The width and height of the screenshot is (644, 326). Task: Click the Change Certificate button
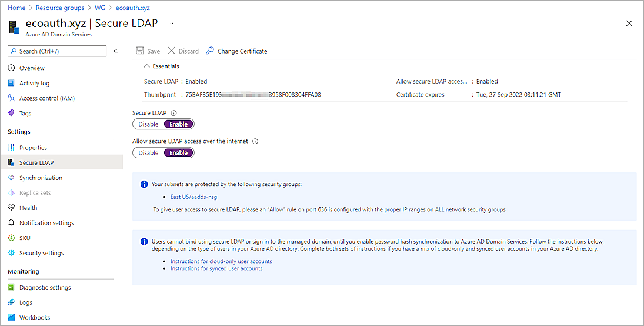coord(236,51)
